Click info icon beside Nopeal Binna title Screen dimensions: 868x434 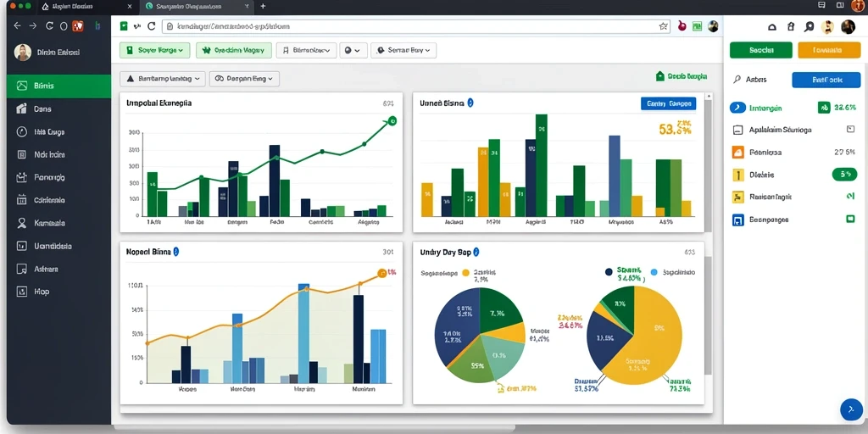(176, 251)
